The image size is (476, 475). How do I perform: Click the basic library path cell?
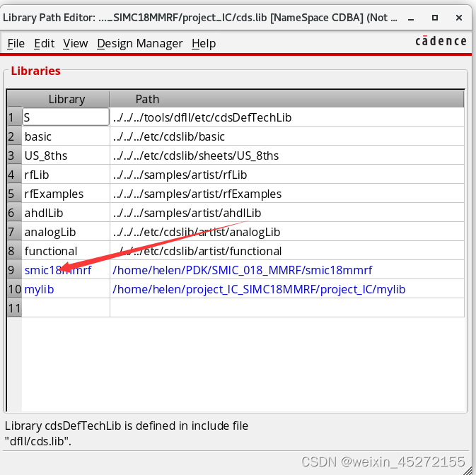pos(168,136)
